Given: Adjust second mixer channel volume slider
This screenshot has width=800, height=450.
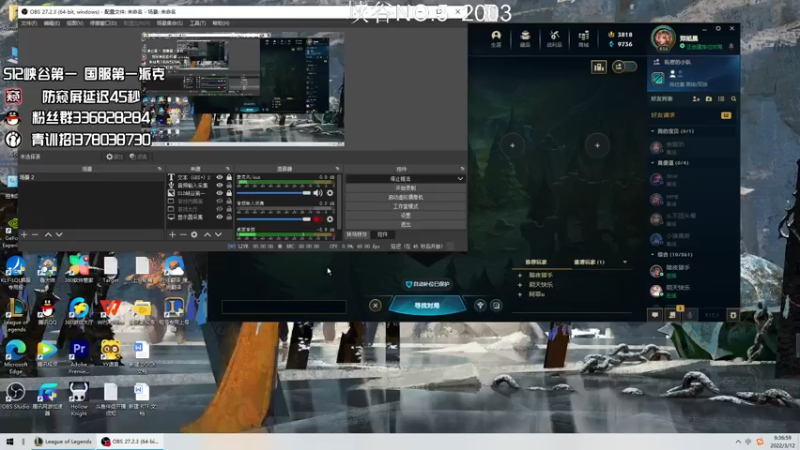Looking at the screenshot, I should tap(274, 219).
